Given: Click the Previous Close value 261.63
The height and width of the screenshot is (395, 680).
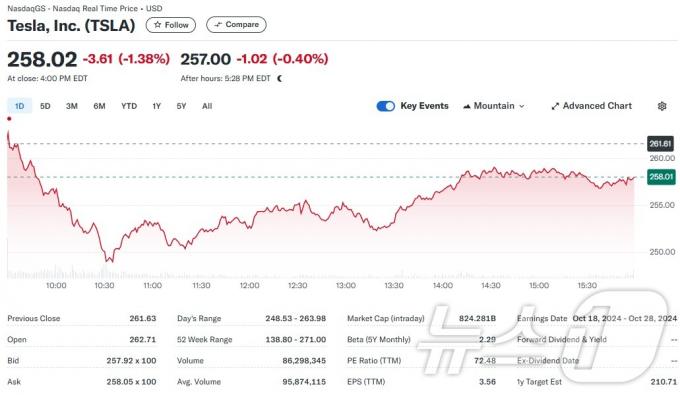Looking at the screenshot, I should click(143, 318).
